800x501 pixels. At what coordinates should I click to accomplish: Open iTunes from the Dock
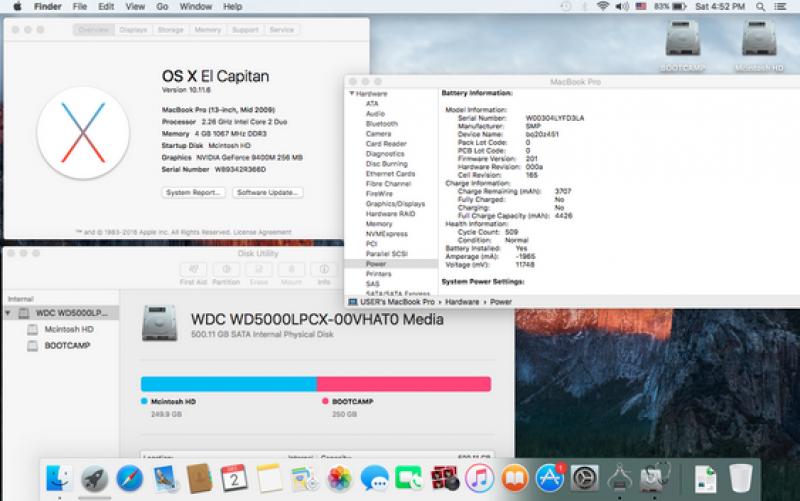[479, 479]
